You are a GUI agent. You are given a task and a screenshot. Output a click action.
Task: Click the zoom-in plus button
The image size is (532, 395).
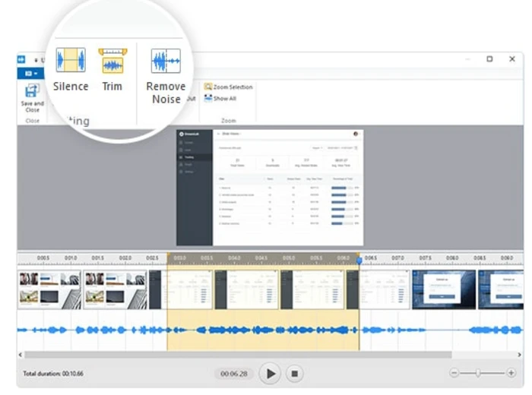click(511, 373)
